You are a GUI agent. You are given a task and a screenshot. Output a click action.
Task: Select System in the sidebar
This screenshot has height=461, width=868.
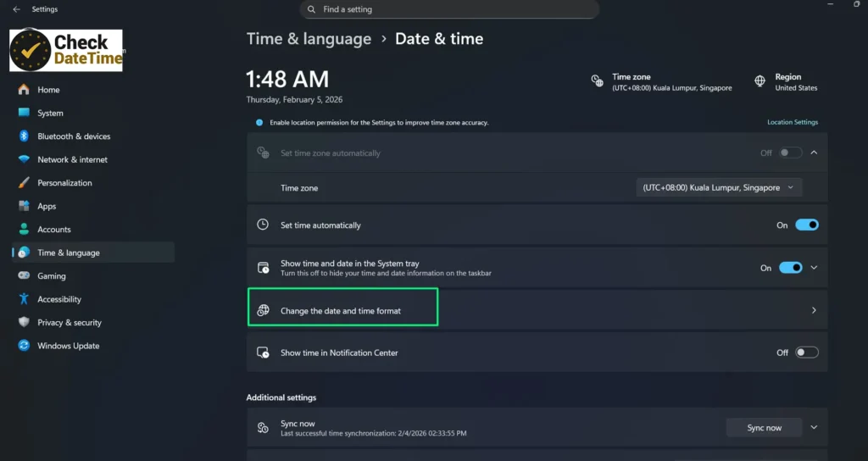coord(93,113)
